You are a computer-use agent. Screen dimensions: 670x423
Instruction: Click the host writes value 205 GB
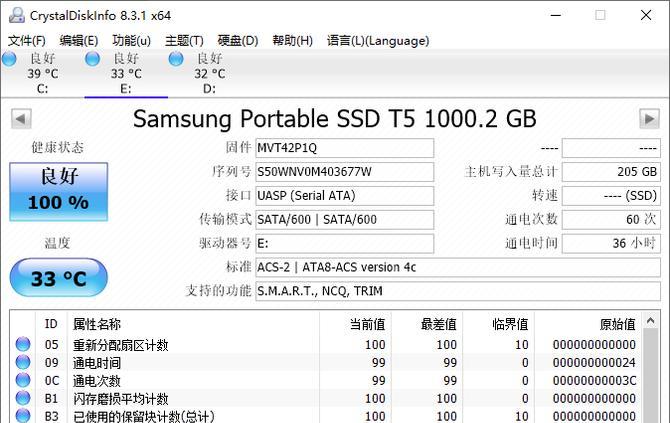611,172
